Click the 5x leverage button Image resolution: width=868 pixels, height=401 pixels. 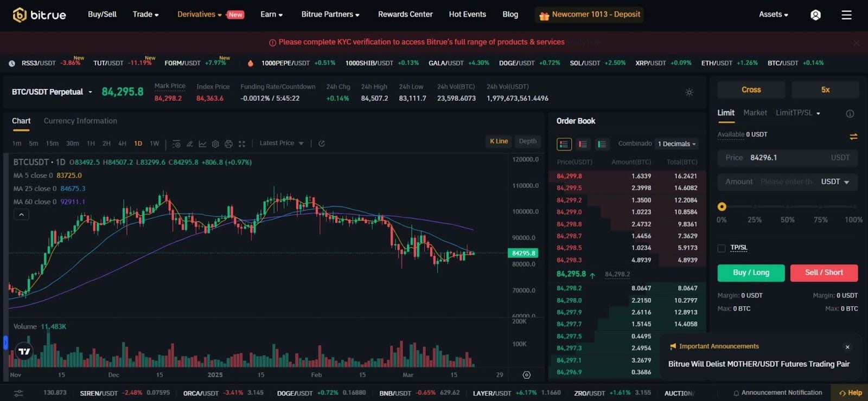pos(825,90)
